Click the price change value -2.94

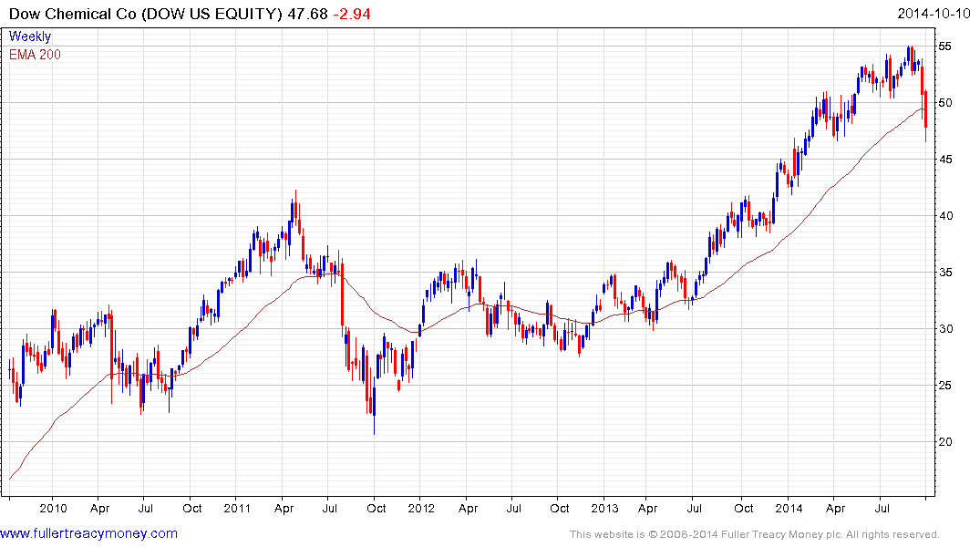pyautogui.click(x=351, y=14)
